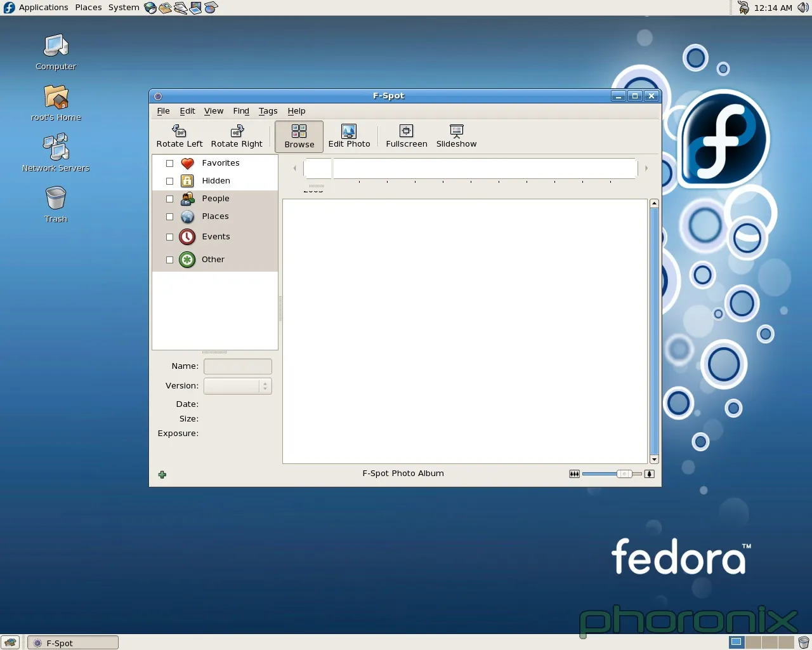
Task: Click the Events clock icon
Action: coord(187,237)
